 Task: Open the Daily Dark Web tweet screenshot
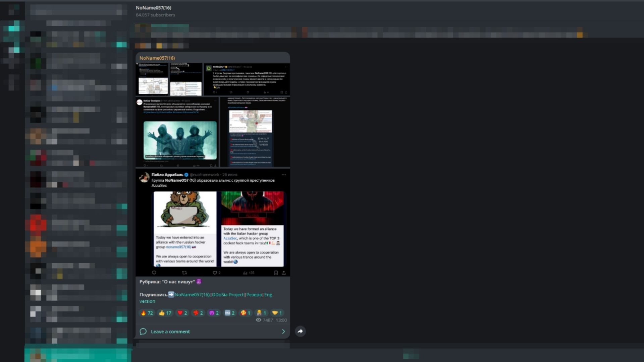click(255, 132)
